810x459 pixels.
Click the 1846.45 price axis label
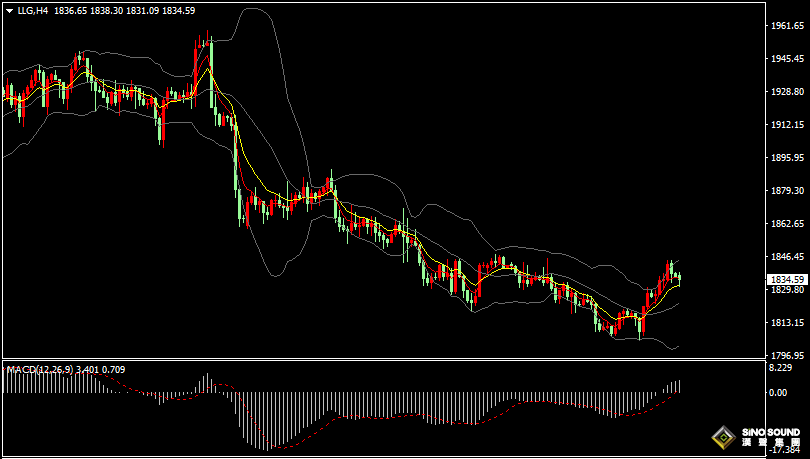[x=787, y=257]
